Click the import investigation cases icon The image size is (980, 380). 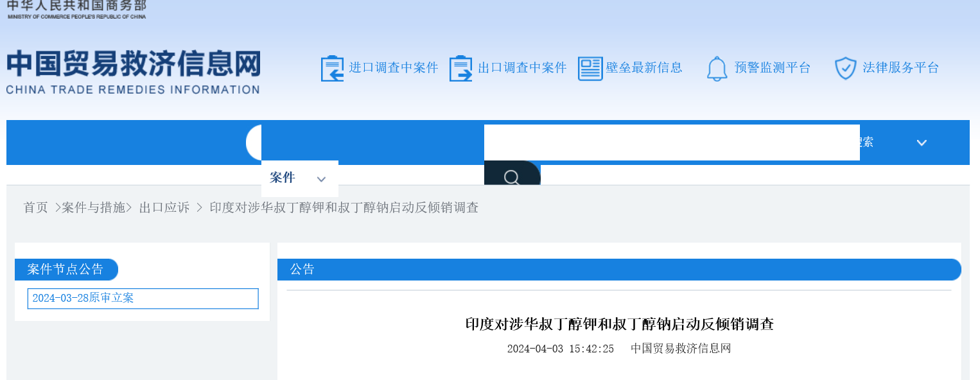(332, 68)
